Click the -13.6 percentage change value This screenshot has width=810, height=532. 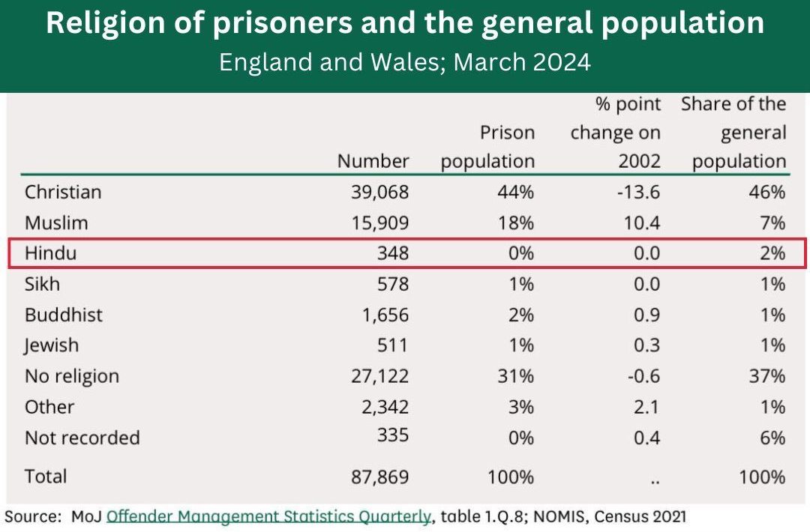click(x=638, y=192)
